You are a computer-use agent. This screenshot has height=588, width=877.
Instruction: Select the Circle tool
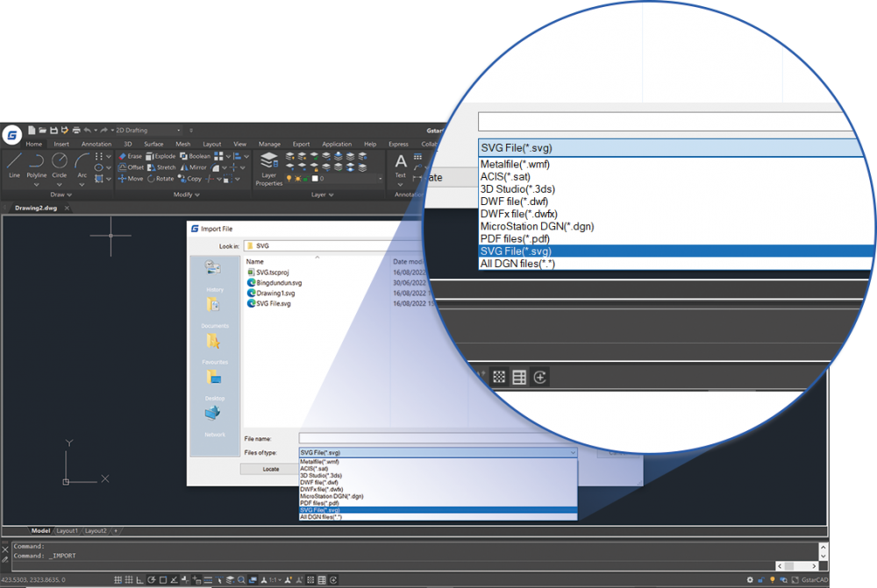60,166
